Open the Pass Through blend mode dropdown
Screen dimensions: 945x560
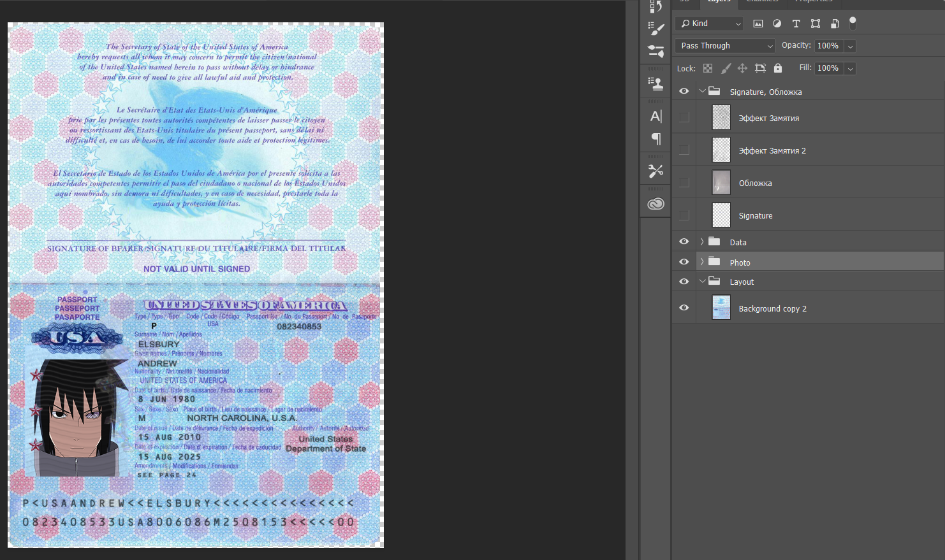(725, 46)
